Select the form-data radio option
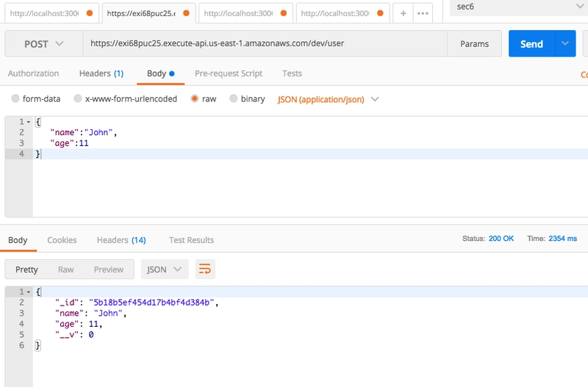Image resolution: width=588 pixels, height=387 pixels. pos(15,98)
